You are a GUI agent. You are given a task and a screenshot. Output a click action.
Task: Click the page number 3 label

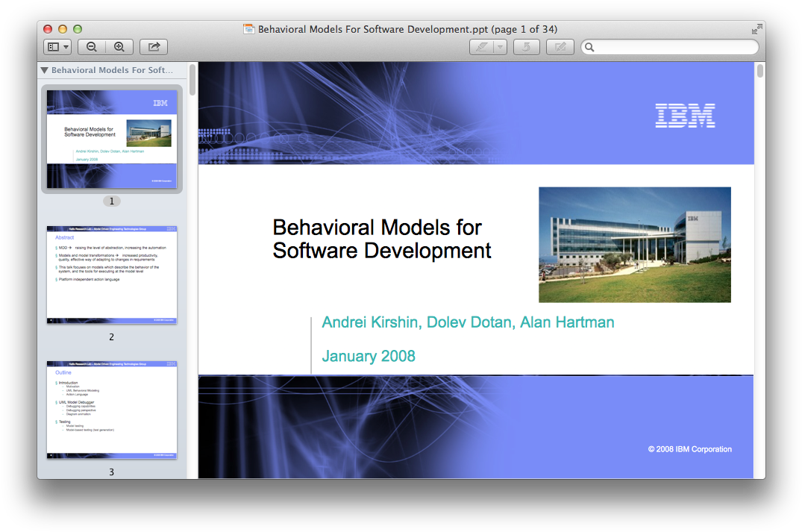click(111, 472)
